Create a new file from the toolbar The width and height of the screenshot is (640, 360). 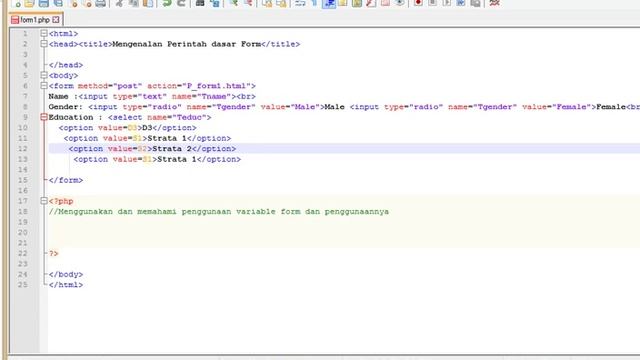tap(16, 3)
